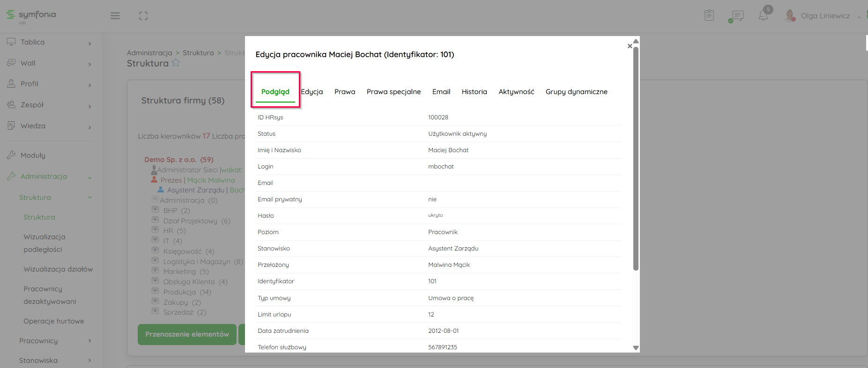The height and width of the screenshot is (368, 868).
Task: Click the star favorite icon next to Struktura
Action: coord(176,63)
